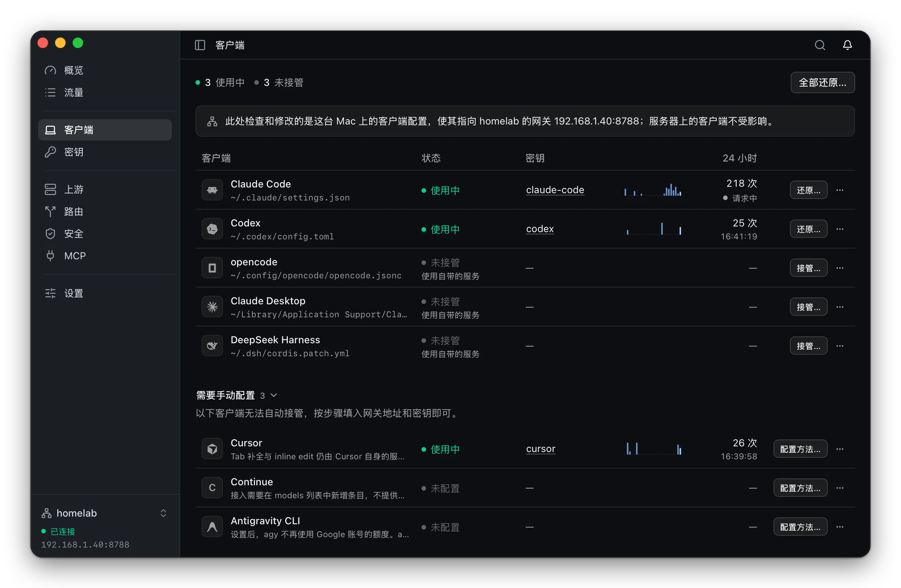The image size is (901, 588).
Task: Click the Claude Desktop asterisk icon
Action: (x=212, y=307)
